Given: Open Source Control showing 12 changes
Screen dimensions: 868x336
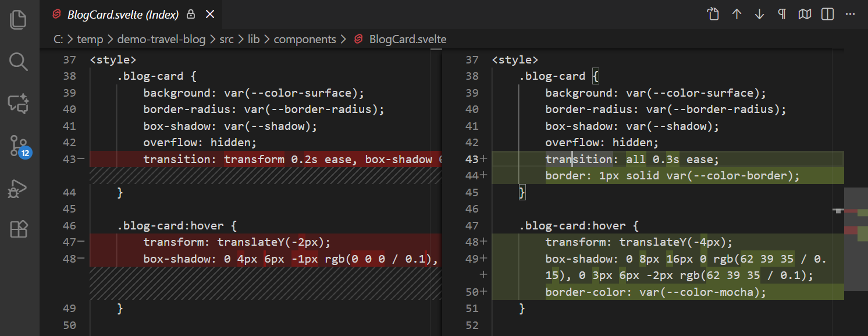Looking at the screenshot, I should (19, 146).
